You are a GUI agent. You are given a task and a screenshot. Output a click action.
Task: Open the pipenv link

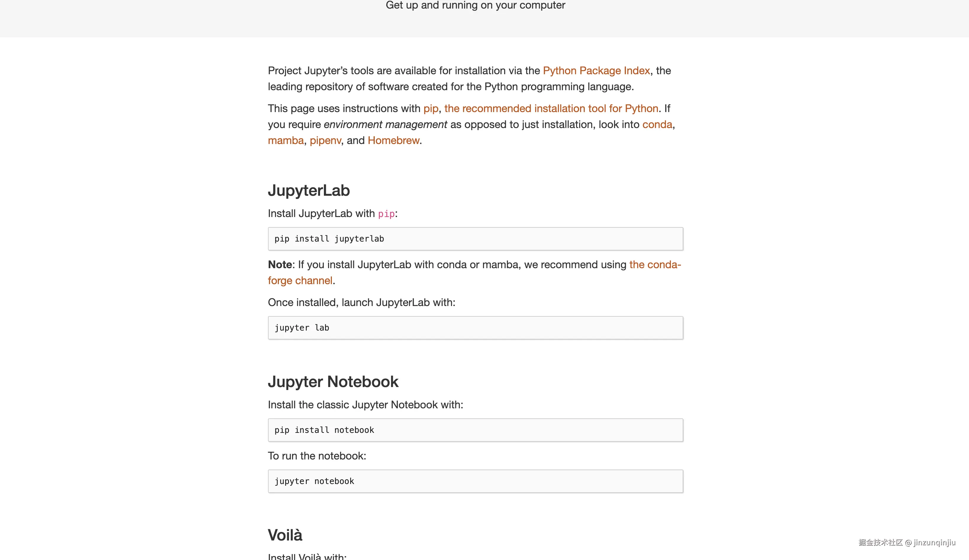coord(325,141)
